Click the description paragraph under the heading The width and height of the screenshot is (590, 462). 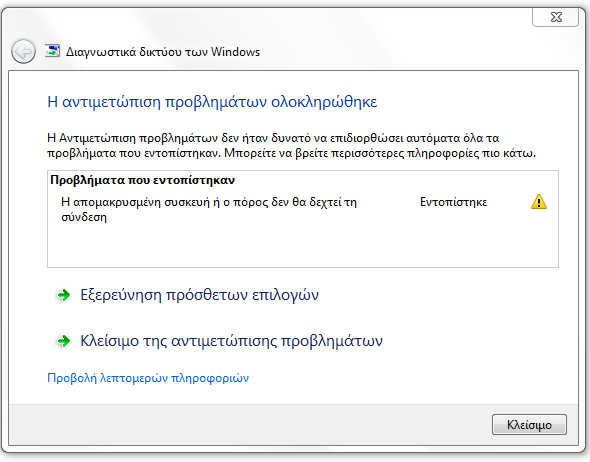(x=292, y=146)
